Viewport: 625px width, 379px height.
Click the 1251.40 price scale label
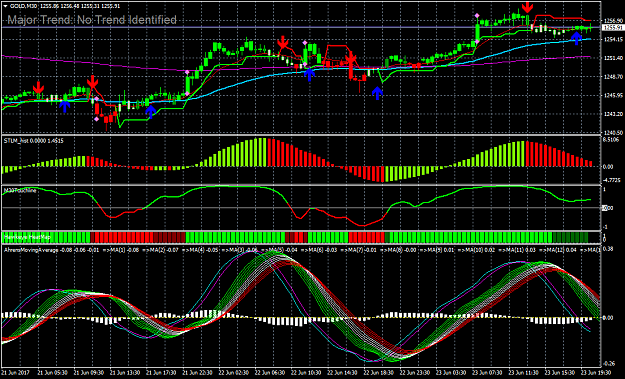click(613, 58)
